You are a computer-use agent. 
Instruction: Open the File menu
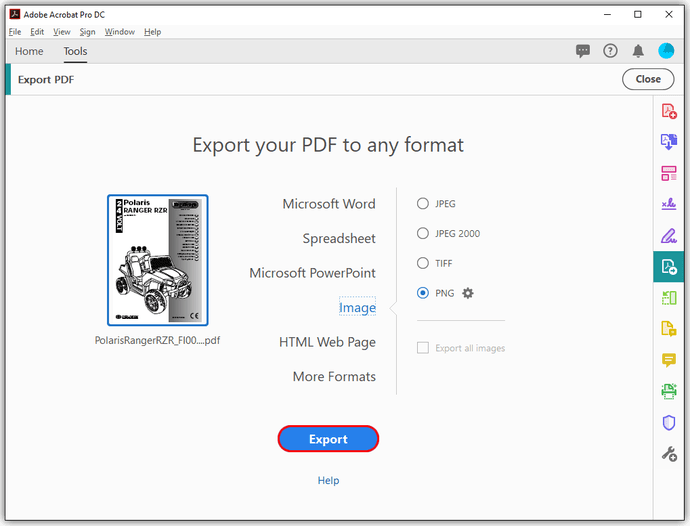pyautogui.click(x=15, y=32)
